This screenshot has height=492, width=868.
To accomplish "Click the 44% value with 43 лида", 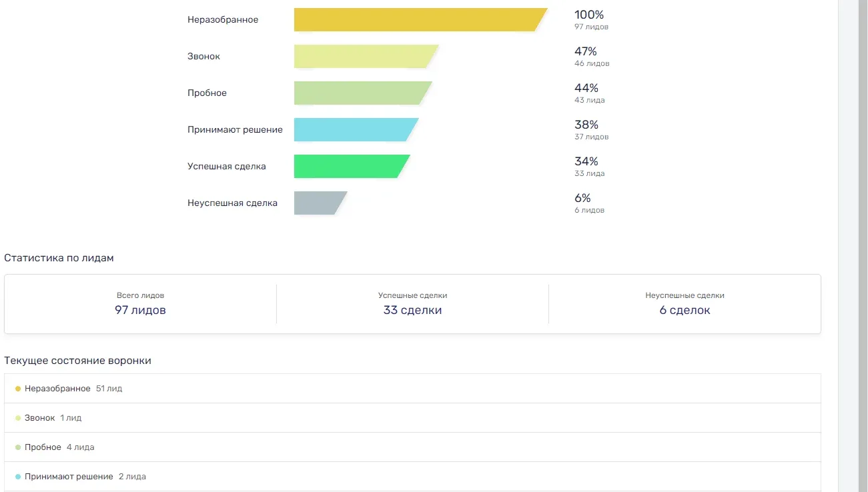I will tap(590, 93).
